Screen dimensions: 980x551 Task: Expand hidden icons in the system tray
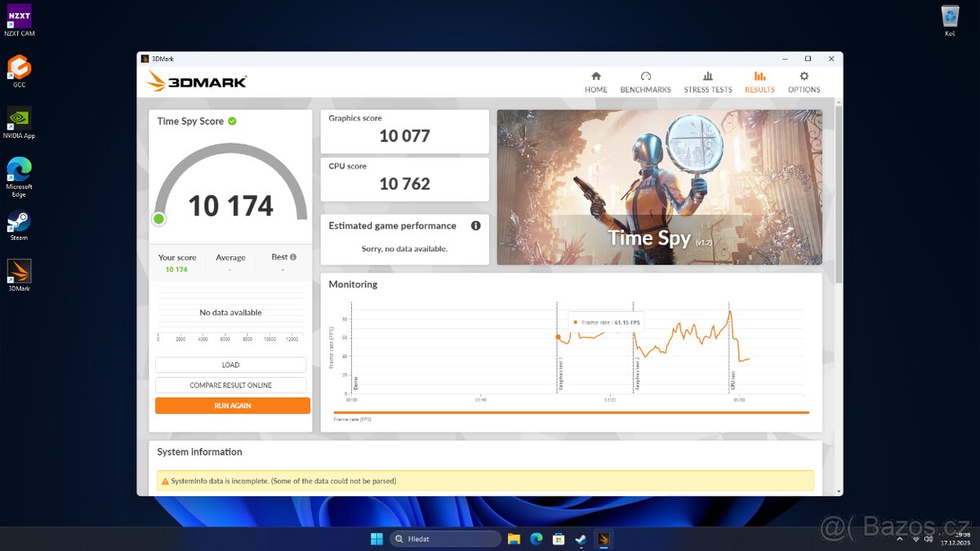(900, 539)
